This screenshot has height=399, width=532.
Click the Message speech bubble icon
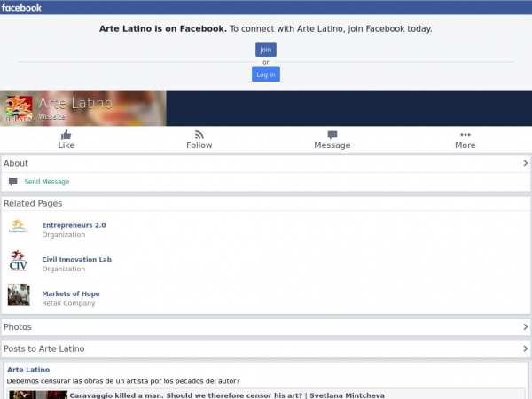(332, 135)
